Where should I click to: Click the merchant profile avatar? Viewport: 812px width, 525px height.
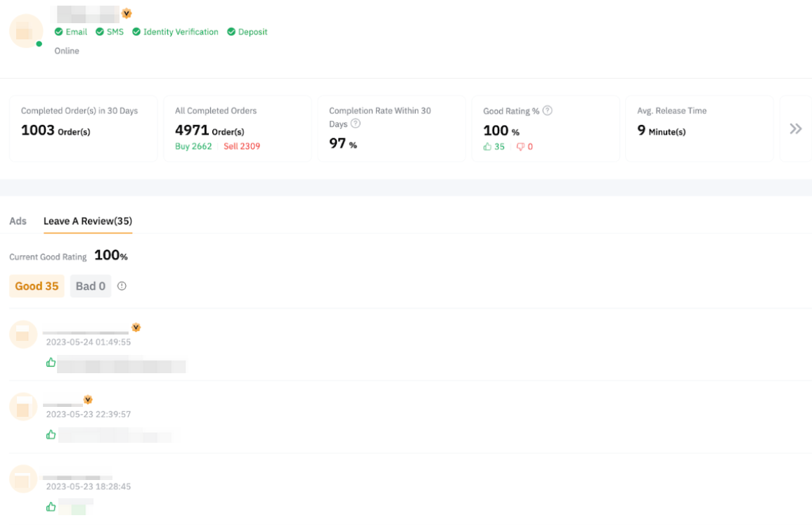(25, 31)
